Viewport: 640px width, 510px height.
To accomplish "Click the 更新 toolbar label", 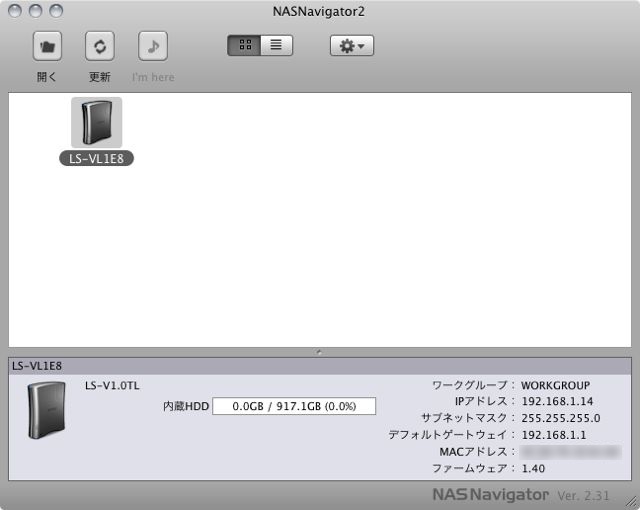I will point(100,77).
